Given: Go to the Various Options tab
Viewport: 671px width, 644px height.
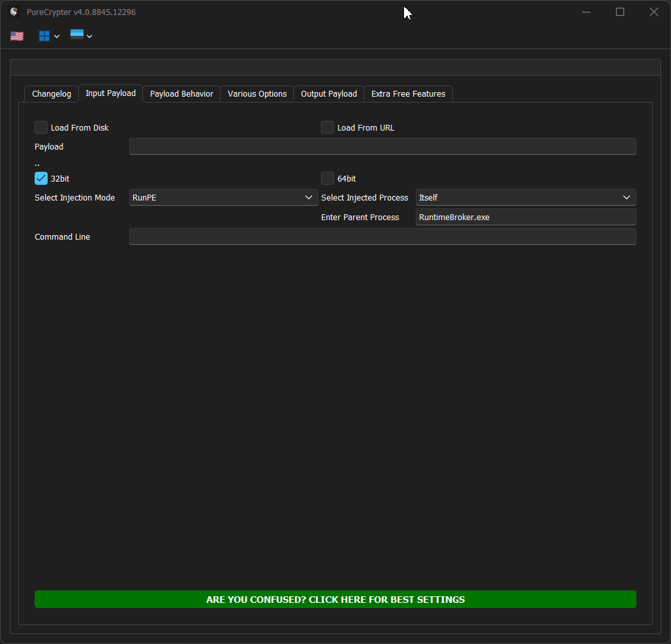Looking at the screenshot, I should pos(257,94).
